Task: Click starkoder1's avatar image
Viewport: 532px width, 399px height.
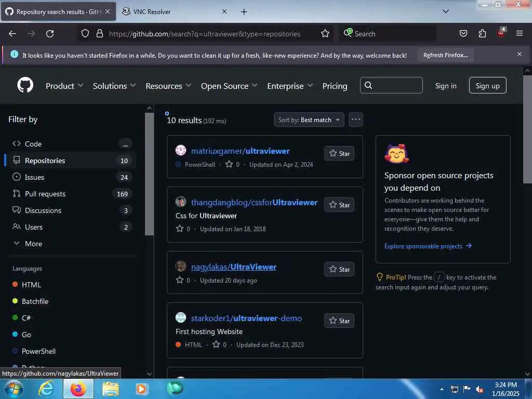Action: [180, 317]
